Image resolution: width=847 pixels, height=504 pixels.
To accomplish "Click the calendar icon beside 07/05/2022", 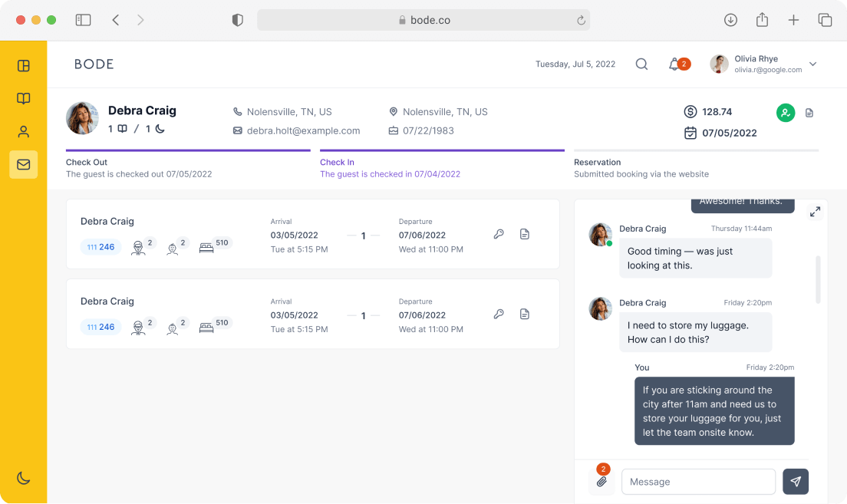I will (x=690, y=133).
